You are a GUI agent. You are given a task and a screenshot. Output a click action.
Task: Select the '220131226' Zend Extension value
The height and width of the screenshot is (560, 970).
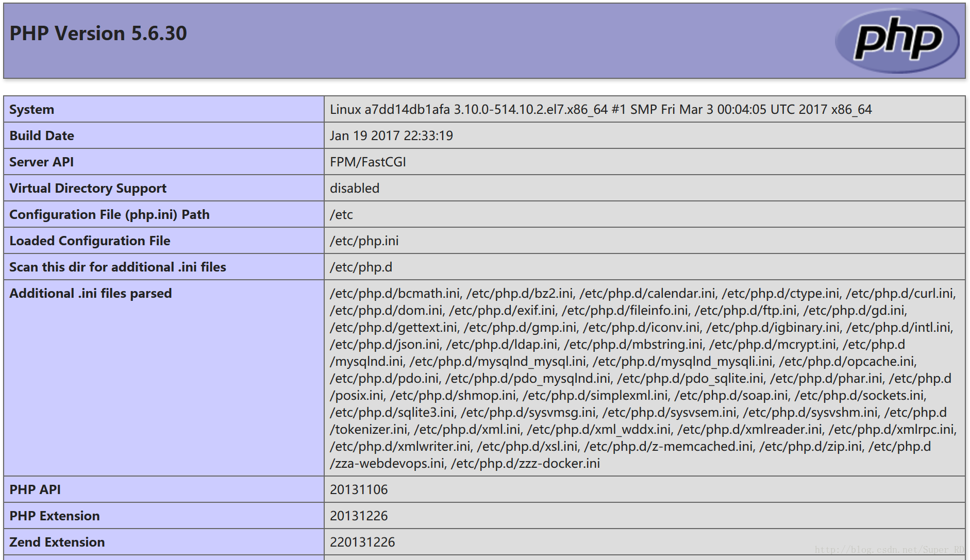click(x=363, y=542)
